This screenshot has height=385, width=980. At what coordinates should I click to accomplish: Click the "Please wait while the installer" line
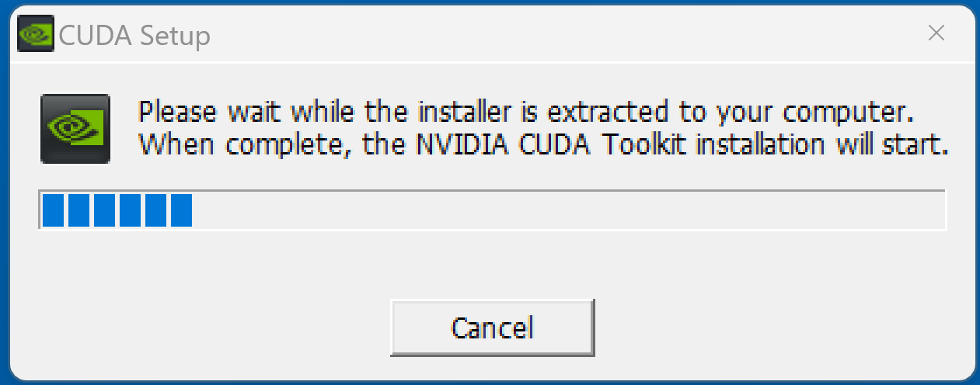point(523,113)
